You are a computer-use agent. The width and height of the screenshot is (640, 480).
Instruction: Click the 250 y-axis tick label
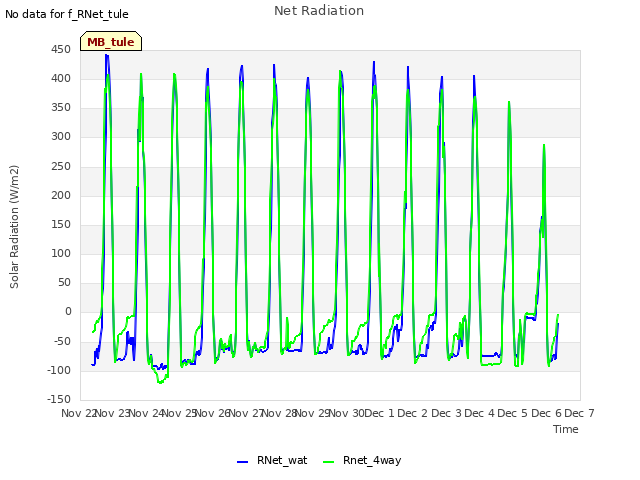pyautogui.click(x=61, y=166)
